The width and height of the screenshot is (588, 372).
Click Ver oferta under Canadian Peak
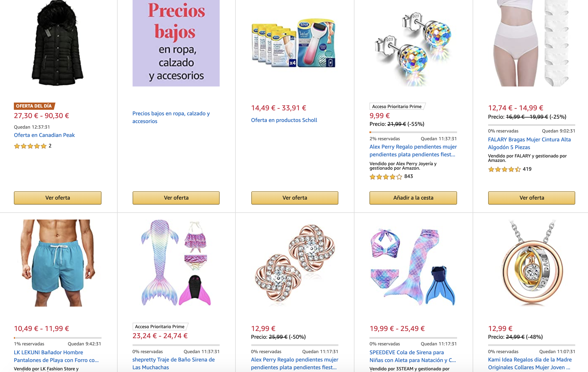click(58, 198)
